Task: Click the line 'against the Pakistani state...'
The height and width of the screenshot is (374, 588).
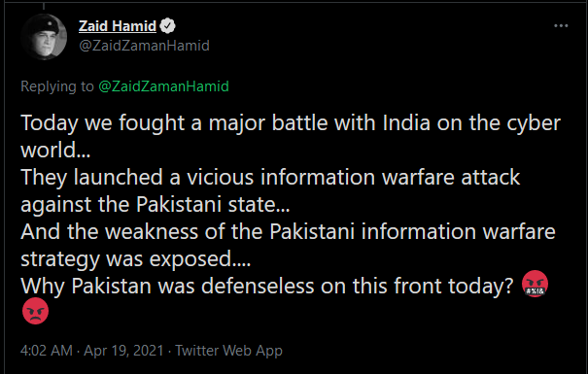Action: (156, 205)
